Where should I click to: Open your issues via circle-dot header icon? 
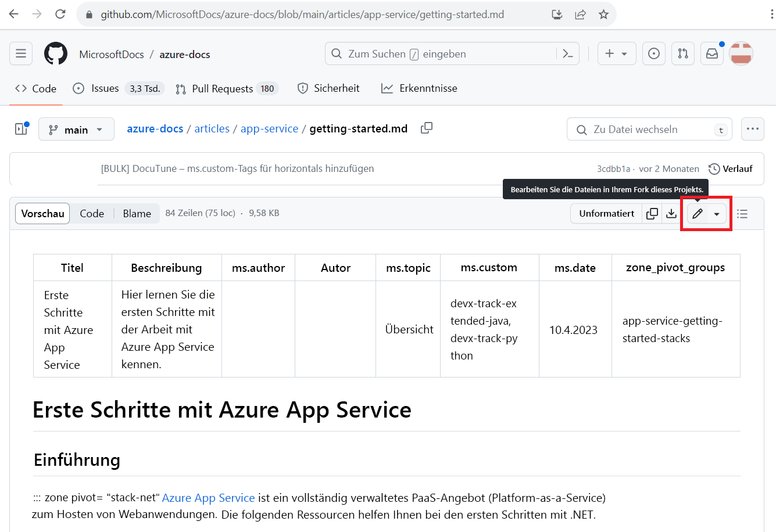pos(654,53)
